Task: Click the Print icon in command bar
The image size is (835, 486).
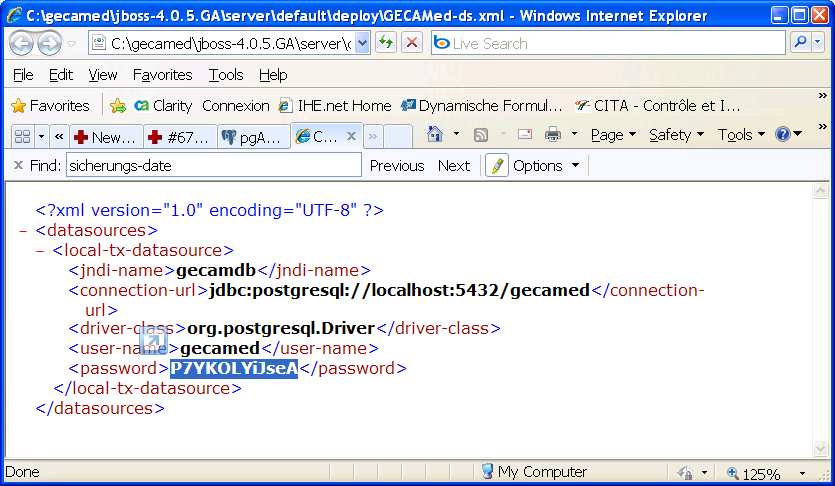Action: 553,135
